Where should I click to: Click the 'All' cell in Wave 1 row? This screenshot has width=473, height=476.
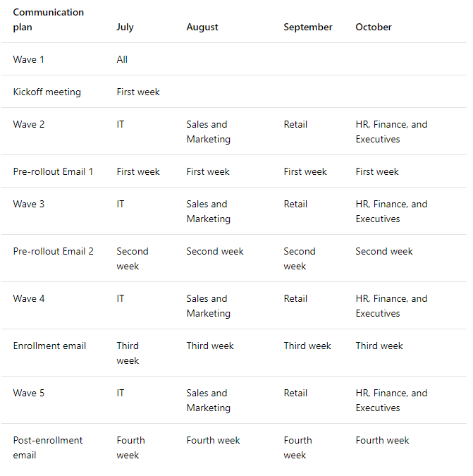pos(122,59)
